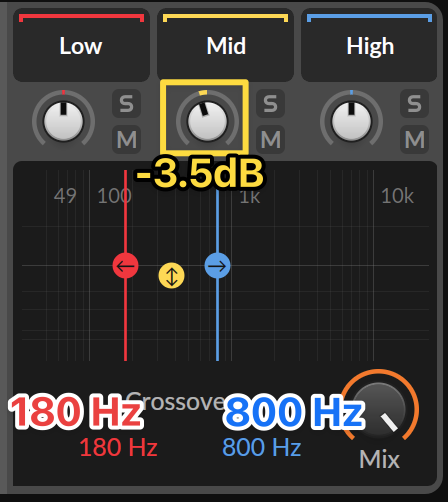The width and height of the screenshot is (448, 502).
Task: Select the Mid band tab
Action: pos(225,45)
